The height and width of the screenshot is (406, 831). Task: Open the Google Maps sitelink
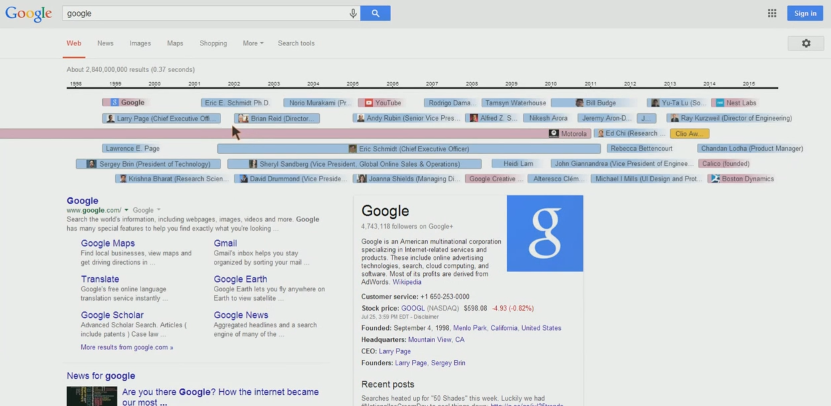108,243
